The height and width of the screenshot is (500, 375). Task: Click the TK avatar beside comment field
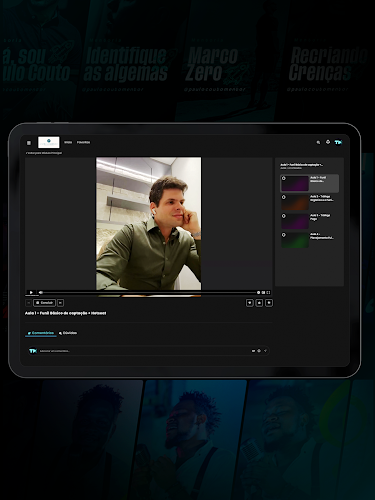click(x=32, y=351)
